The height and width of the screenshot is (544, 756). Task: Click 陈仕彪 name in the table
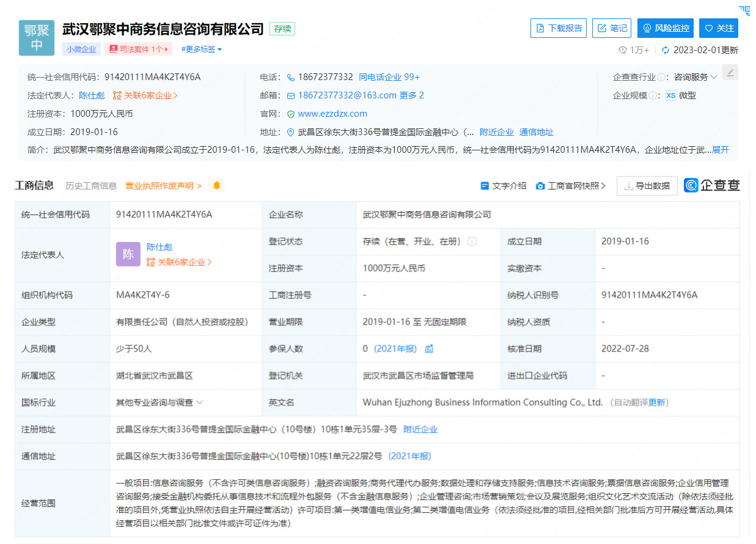pyautogui.click(x=160, y=247)
